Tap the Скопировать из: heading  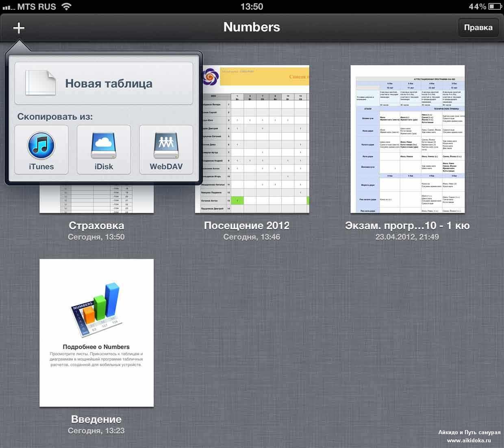tap(55, 117)
